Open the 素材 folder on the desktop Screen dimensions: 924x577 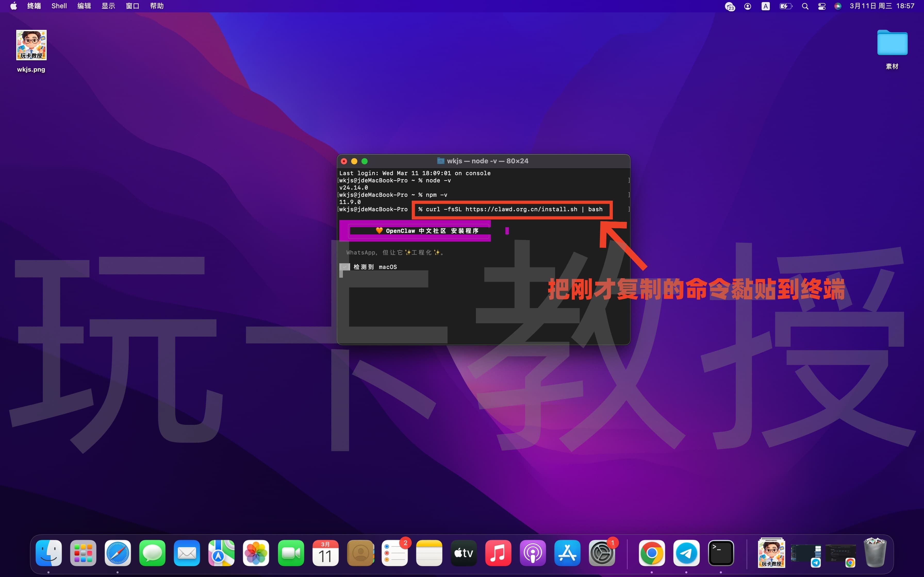point(892,43)
